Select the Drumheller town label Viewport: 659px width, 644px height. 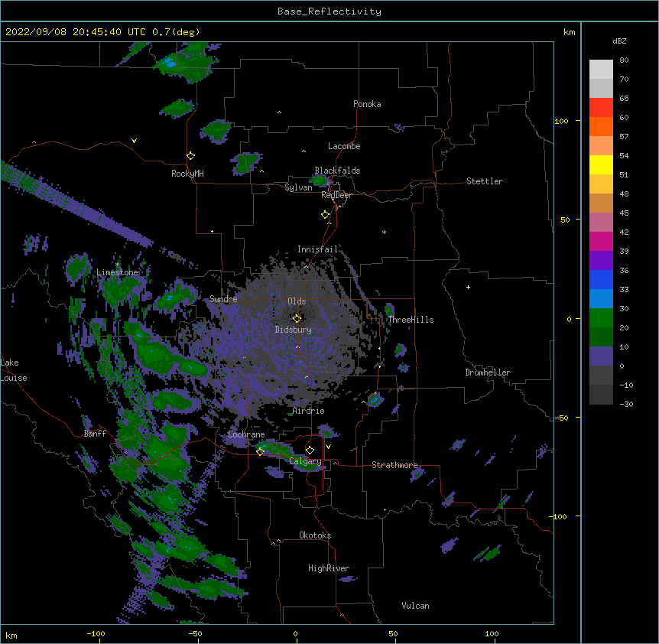point(488,372)
